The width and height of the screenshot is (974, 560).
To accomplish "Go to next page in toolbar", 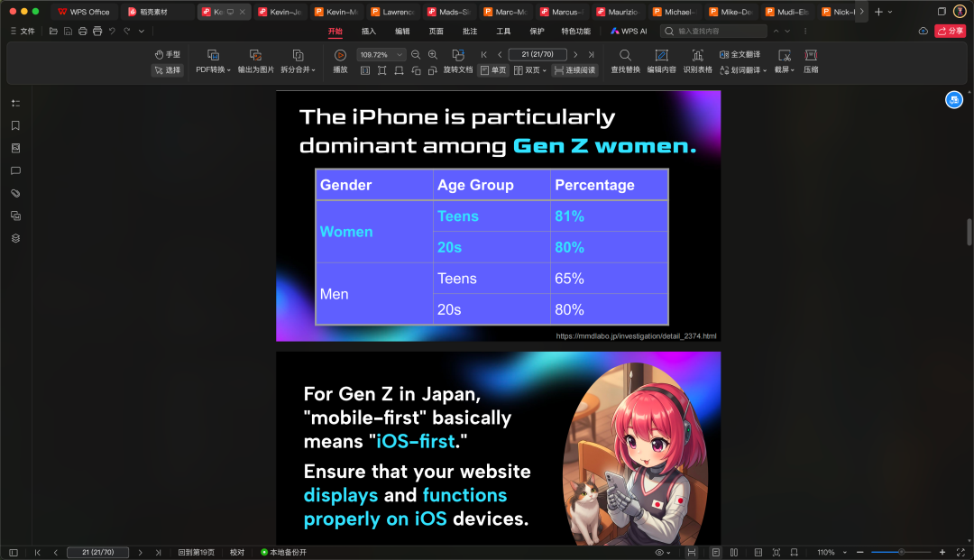I will (575, 55).
